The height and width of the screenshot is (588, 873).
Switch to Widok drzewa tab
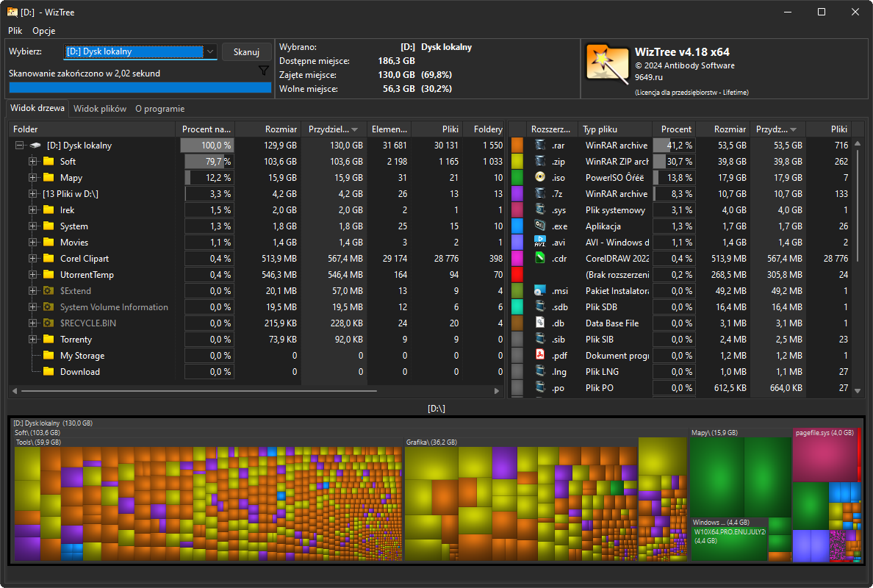click(x=37, y=108)
